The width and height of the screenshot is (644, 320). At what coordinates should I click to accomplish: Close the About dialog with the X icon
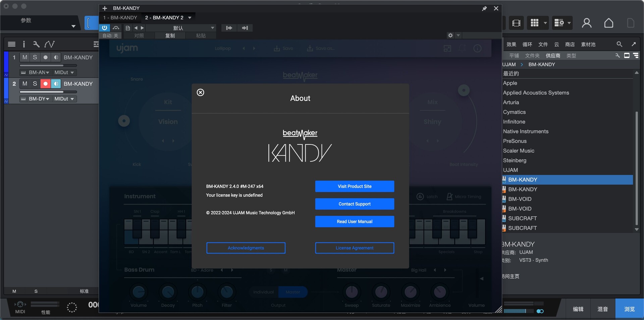pyautogui.click(x=200, y=92)
